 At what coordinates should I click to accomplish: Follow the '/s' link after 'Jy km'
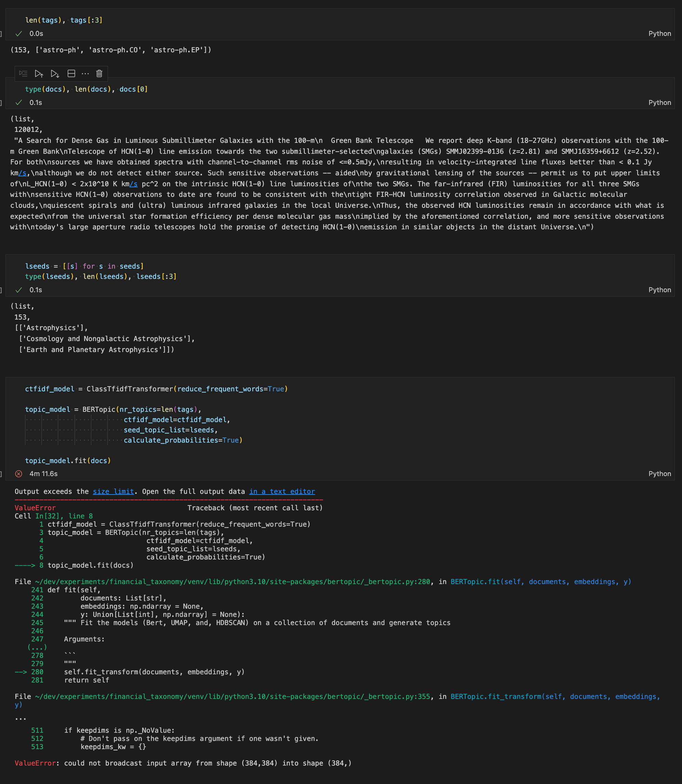[23, 173]
